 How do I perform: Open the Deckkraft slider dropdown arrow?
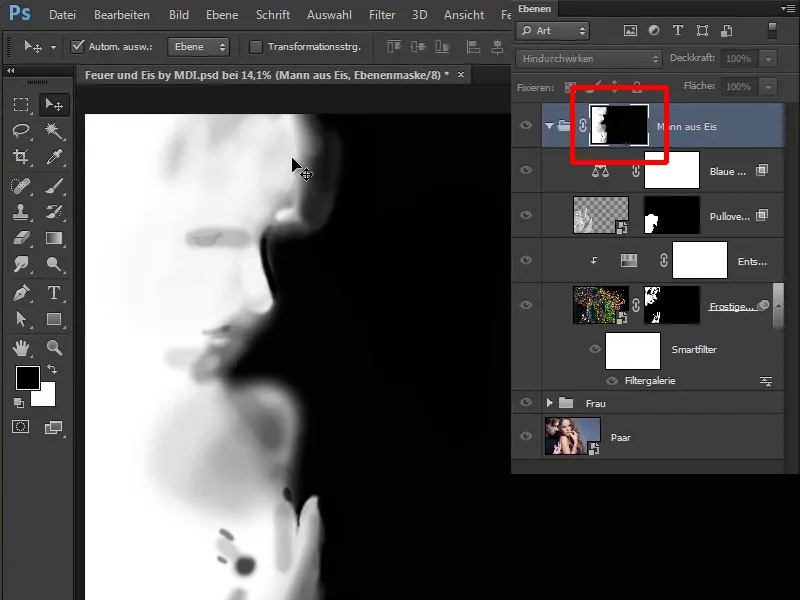[x=768, y=59]
